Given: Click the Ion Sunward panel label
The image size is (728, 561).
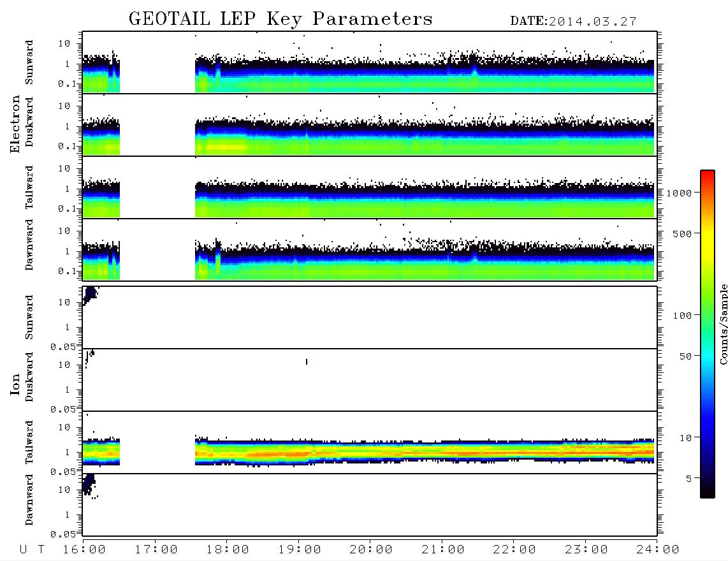Looking at the screenshot, I should click(x=29, y=317).
